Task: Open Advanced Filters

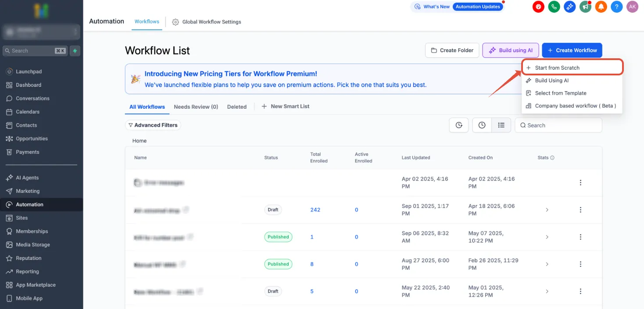Action: (x=153, y=125)
